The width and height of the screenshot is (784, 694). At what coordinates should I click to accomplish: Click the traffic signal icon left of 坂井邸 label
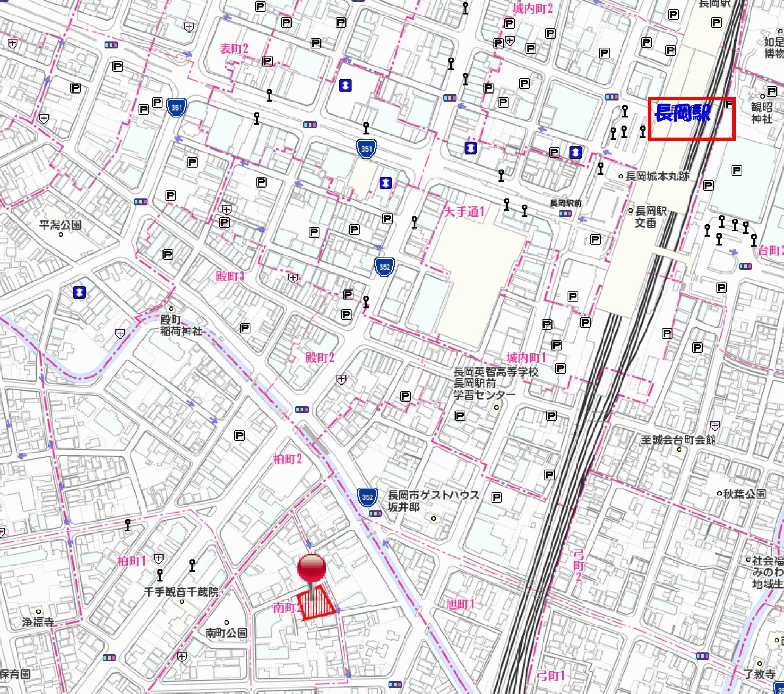coord(375,513)
